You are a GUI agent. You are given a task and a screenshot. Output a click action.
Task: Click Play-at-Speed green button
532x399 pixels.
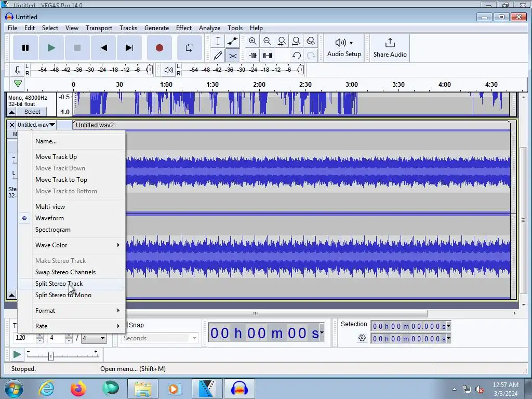tap(17, 355)
